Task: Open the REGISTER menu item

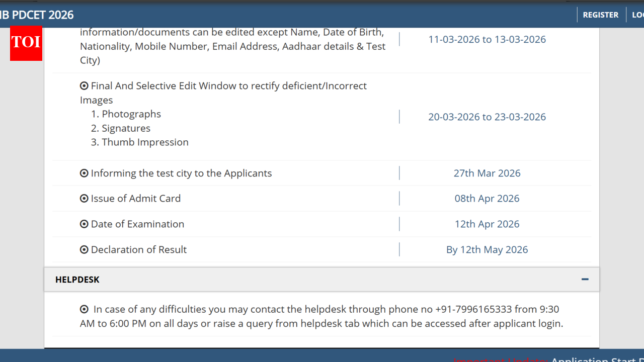Action: click(600, 15)
